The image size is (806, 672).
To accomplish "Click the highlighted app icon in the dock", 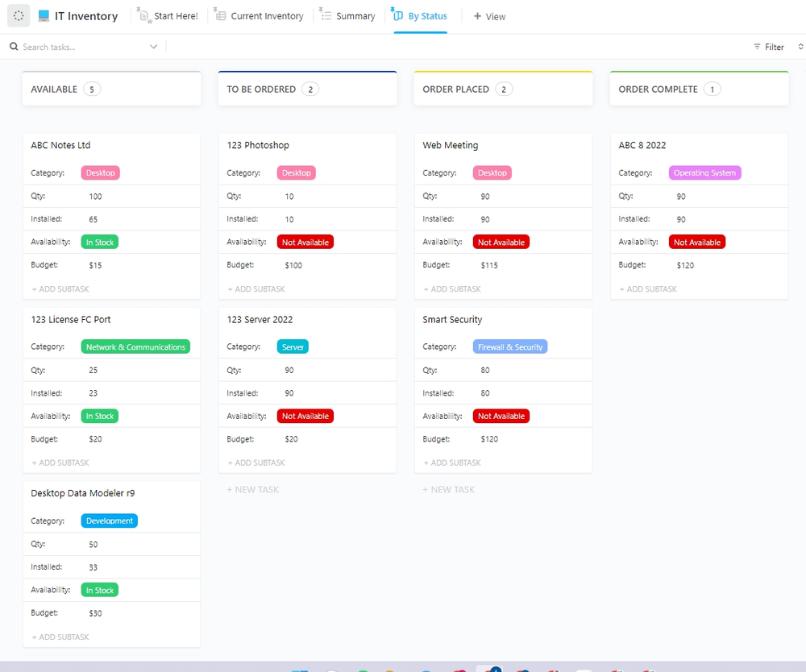I will point(491,669).
